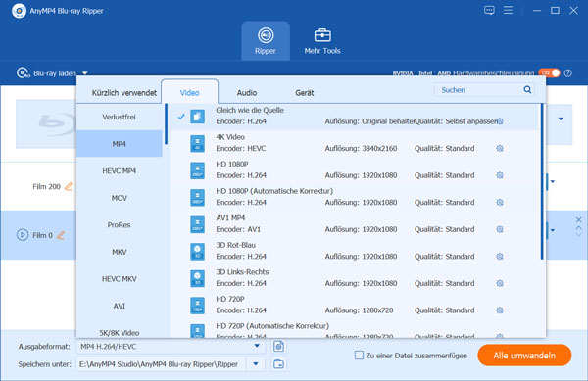The image size is (588, 381).
Task: Click the HD 1080P format icon
Action: click(x=197, y=170)
